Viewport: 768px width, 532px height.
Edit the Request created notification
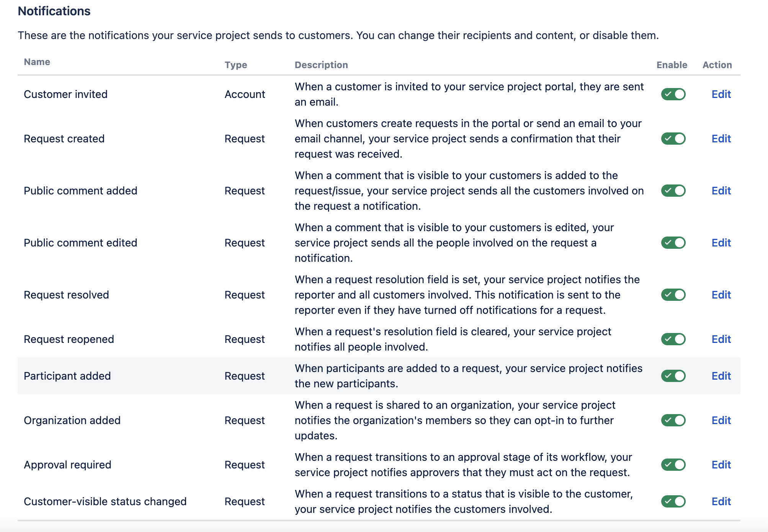click(x=721, y=139)
